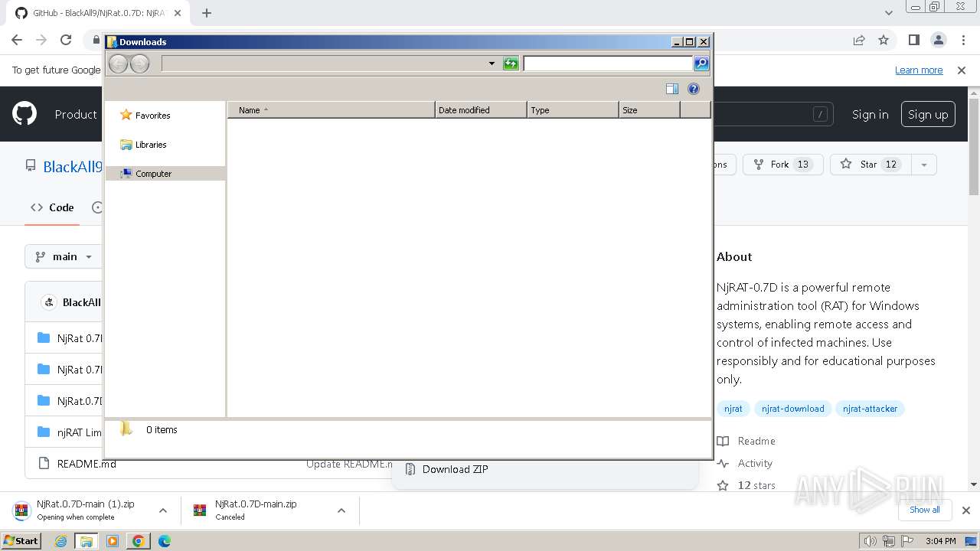Open the Windows Start menu
The height and width of the screenshot is (551, 980).
(x=21, y=540)
